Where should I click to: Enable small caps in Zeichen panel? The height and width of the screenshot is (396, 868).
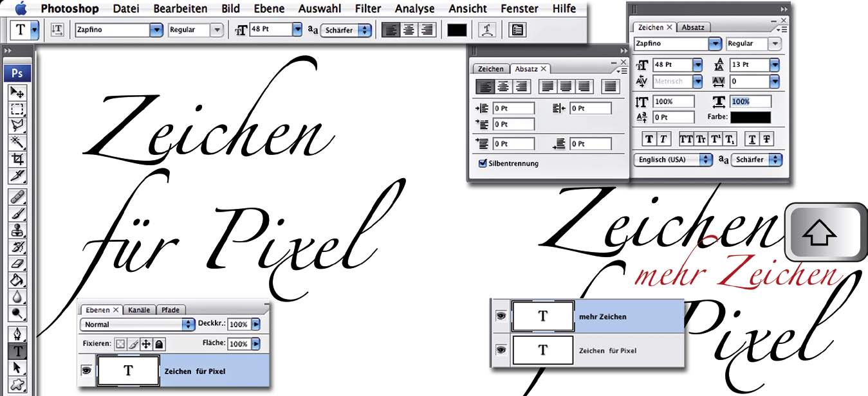(701, 139)
